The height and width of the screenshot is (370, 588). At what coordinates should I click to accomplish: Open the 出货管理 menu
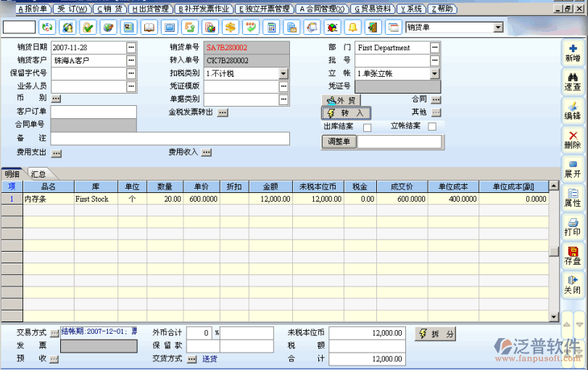tap(151, 9)
